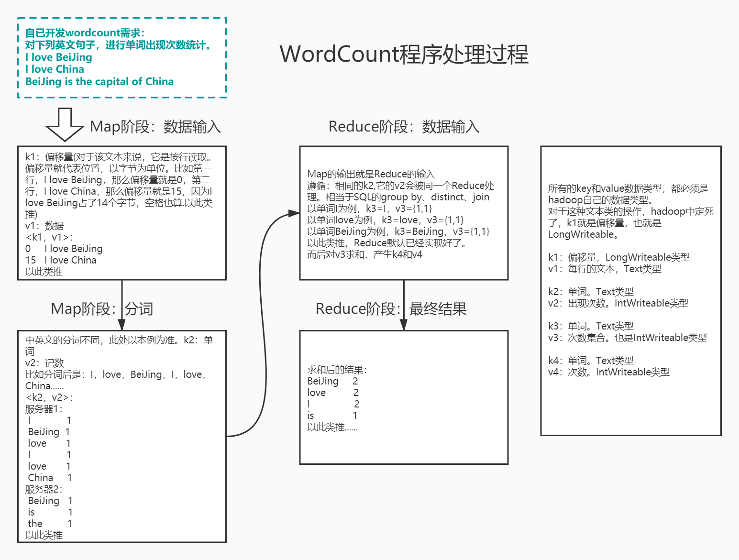Click the line "k2:单词。Text类型"
Viewport: 739px width, 560px height.
coord(591,292)
